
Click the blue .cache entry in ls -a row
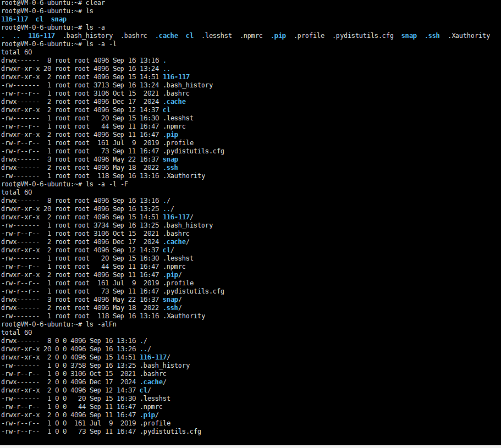tap(167, 36)
